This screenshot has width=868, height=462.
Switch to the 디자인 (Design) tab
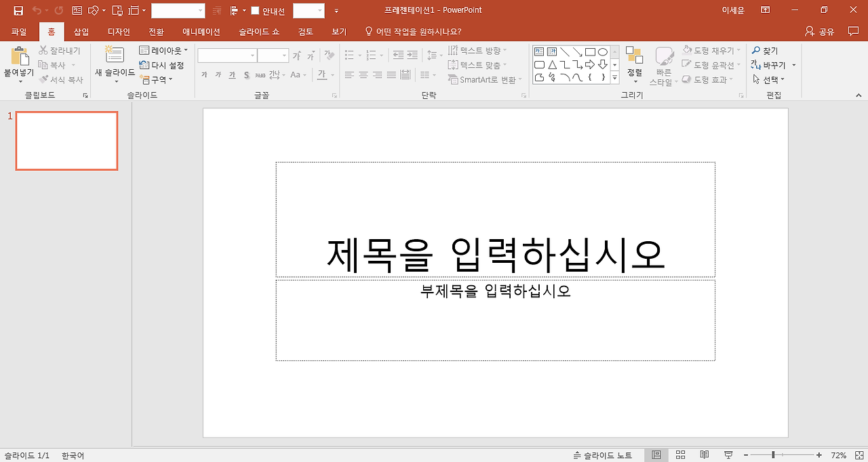tap(119, 32)
